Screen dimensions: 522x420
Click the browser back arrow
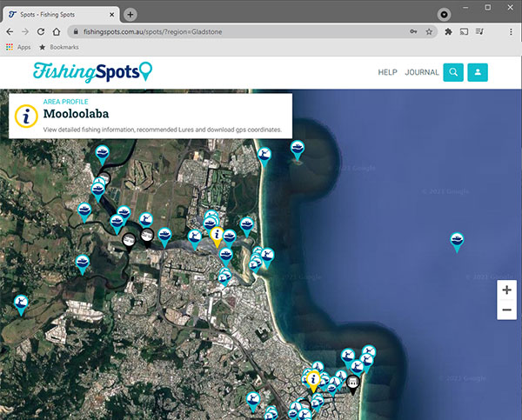click(10, 31)
